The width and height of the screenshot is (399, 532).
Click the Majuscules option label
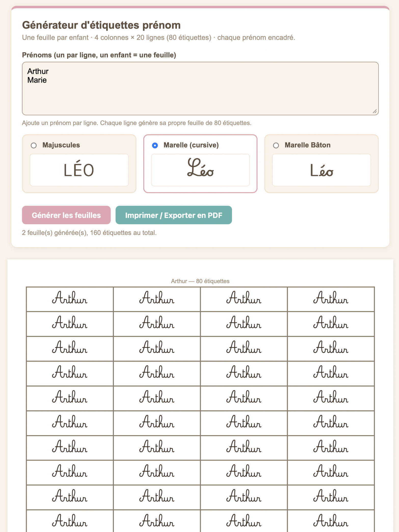pos(61,145)
